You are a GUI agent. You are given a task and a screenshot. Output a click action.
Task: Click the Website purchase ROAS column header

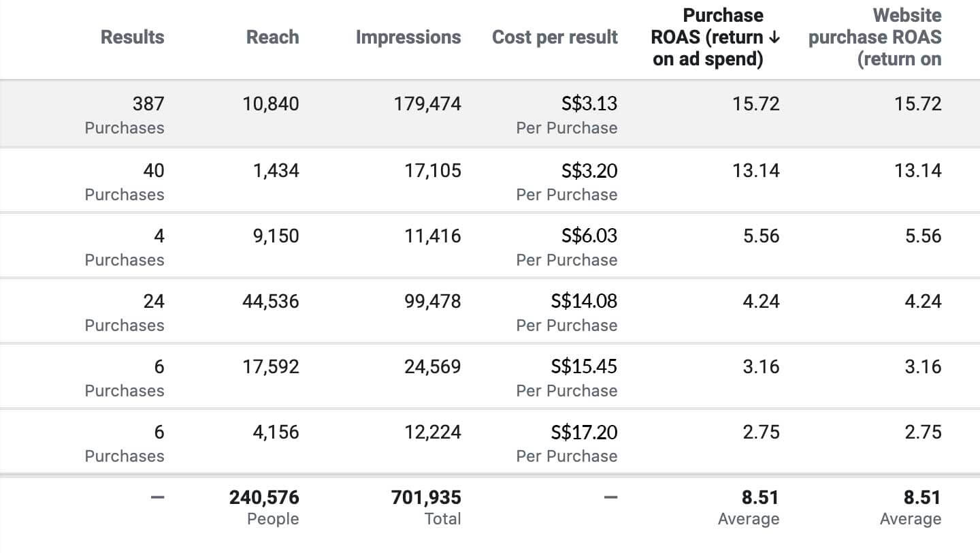point(875,37)
